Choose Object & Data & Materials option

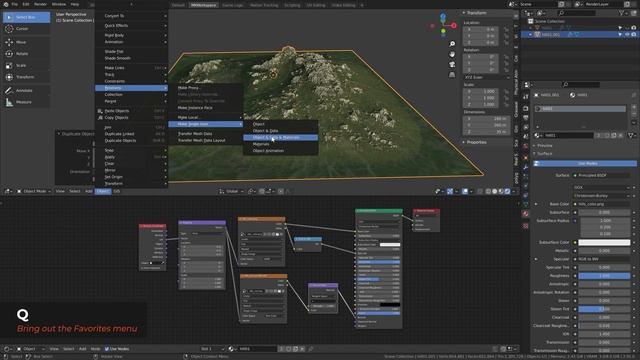coord(280,138)
